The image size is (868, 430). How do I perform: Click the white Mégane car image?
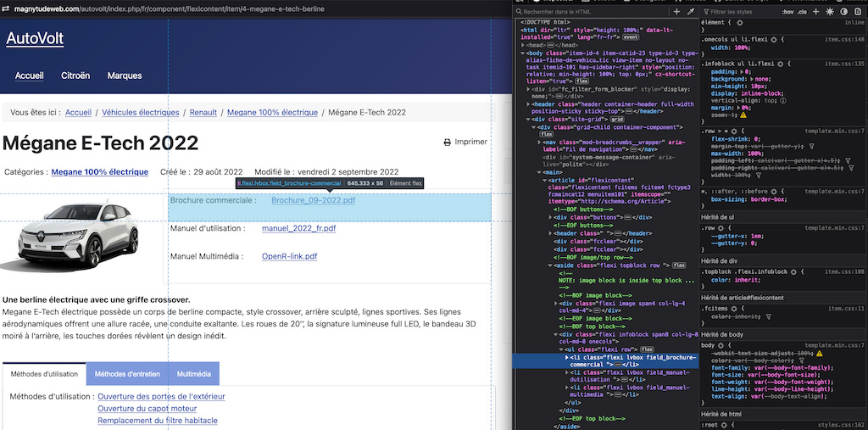(70, 237)
